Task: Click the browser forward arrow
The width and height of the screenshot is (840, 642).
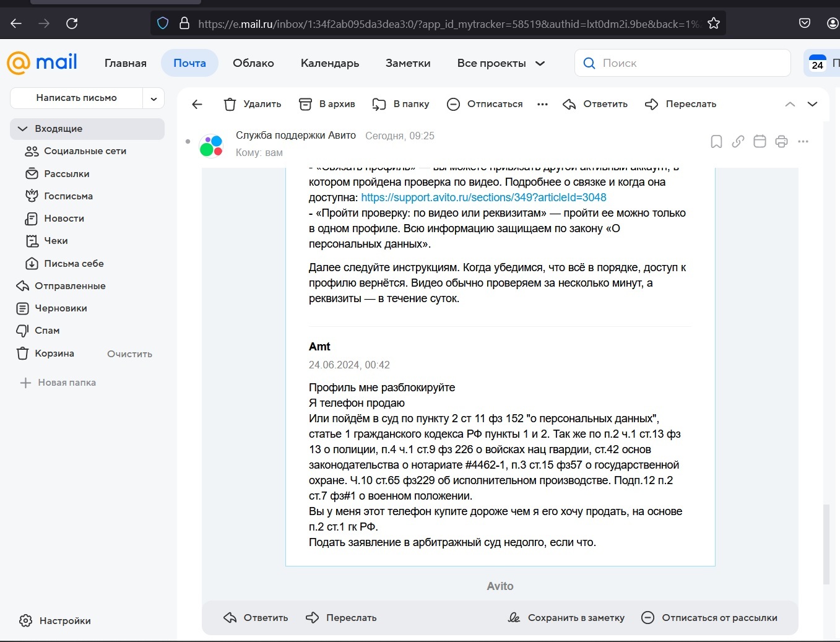Action: click(44, 24)
